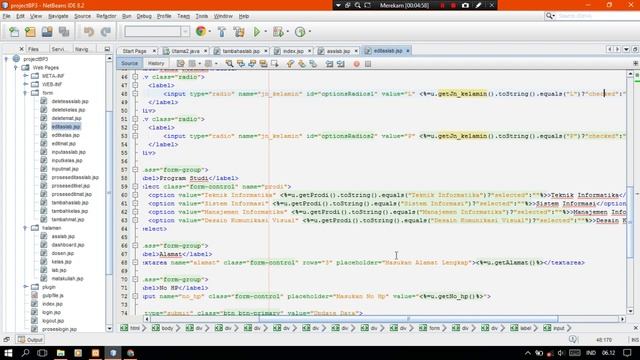Screen dimensions: 640x360
Task: Open the Run Project dropdown arrow
Action: pyautogui.click(x=266, y=32)
